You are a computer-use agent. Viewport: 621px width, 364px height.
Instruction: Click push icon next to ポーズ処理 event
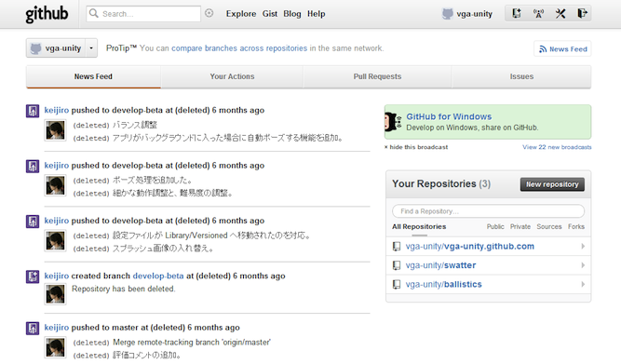33,166
